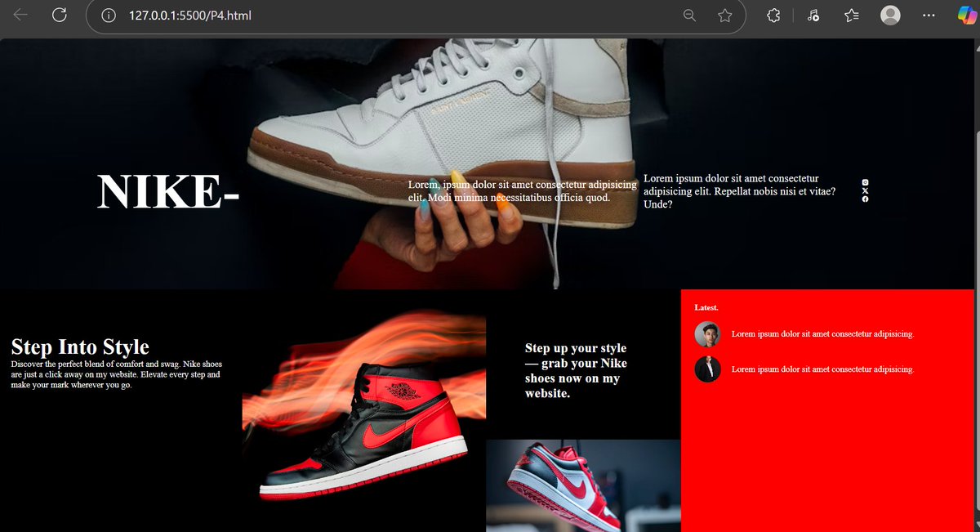Add this page to favorites star
This screenshot has width=980, height=532.
click(x=724, y=16)
